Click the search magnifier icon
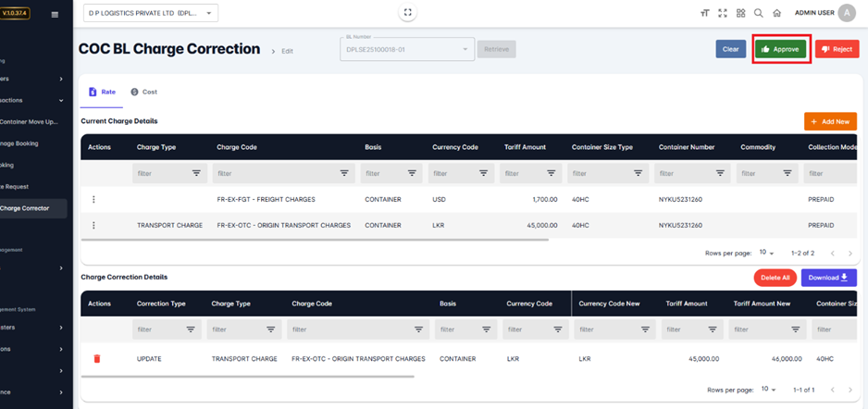This screenshot has width=868, height=409. coord(759,14)
